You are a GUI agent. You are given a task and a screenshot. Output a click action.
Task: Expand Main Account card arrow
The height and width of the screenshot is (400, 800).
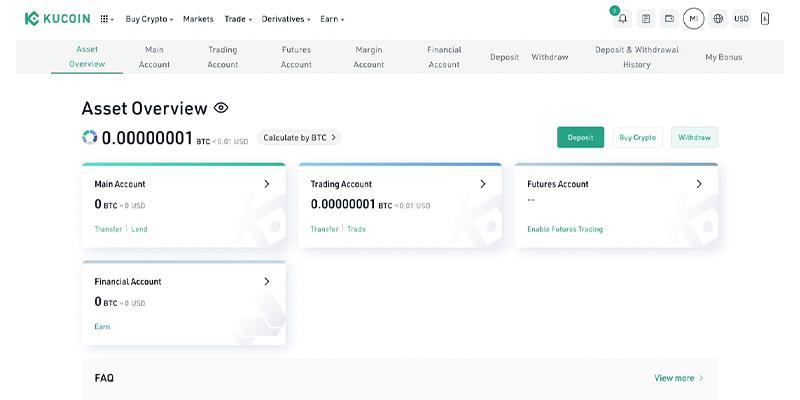coord(266,184)
